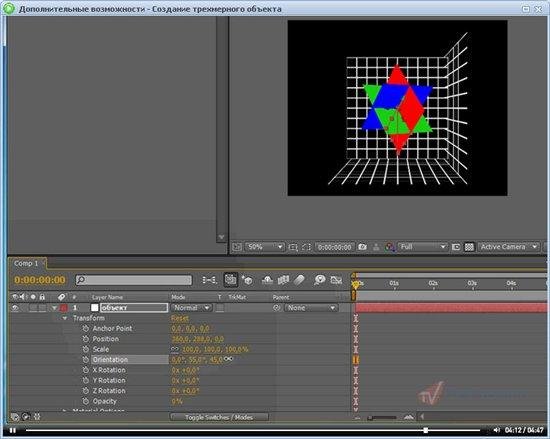550x439 pixels.
Task: Toggle the draft 3D icon
Action: (x=247, y=280)
